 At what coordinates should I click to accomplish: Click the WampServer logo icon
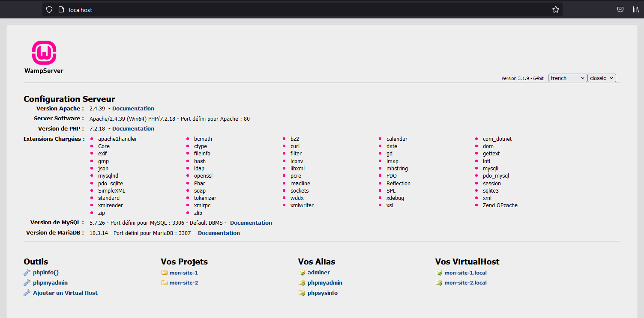click(x=44, y=53)
